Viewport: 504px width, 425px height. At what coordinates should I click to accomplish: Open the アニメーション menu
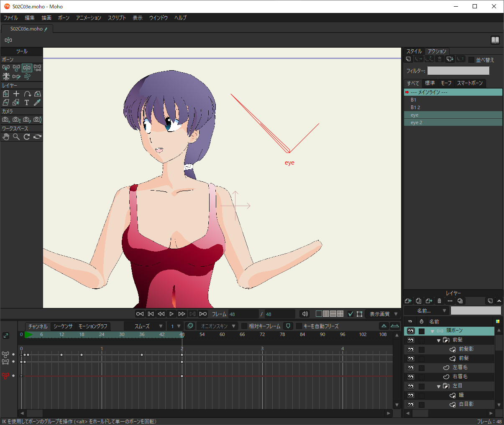click(89, 18)
